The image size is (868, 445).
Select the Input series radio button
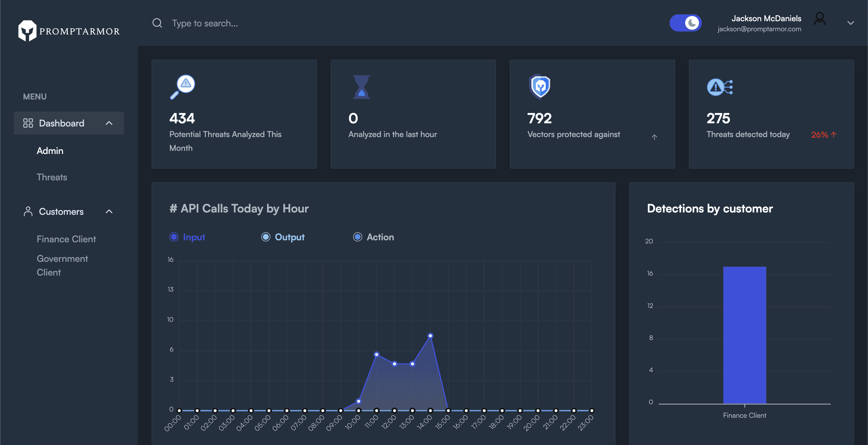pos(174,237)
